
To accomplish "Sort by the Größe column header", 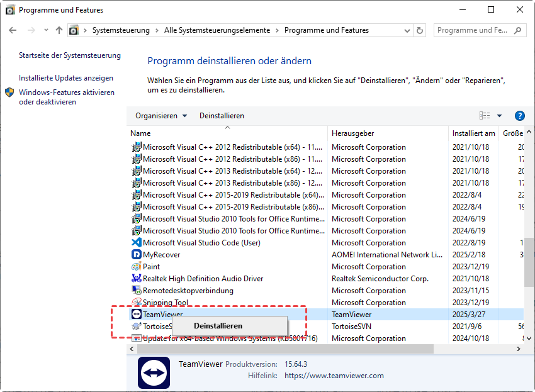I will 512,133.
